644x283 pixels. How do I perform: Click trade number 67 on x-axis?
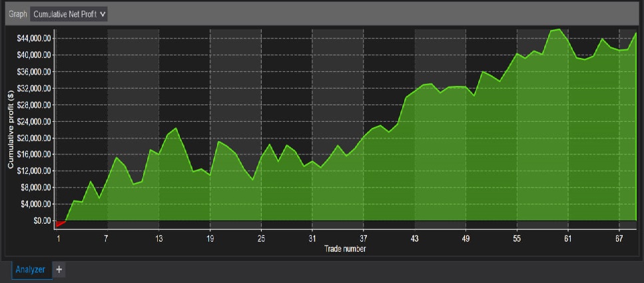[619, 238]
